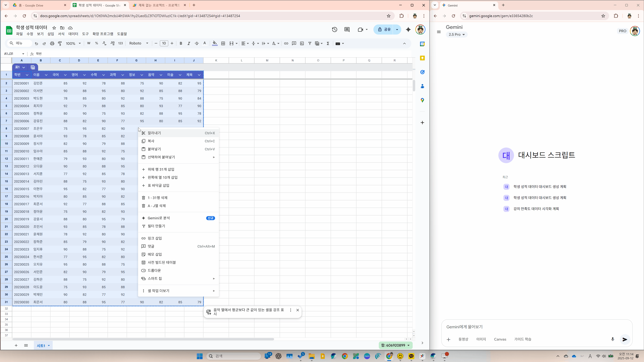Open the version history clock icon
This screenshot has height=362, width=644.
pyautogui.click(x=334, y=30)
